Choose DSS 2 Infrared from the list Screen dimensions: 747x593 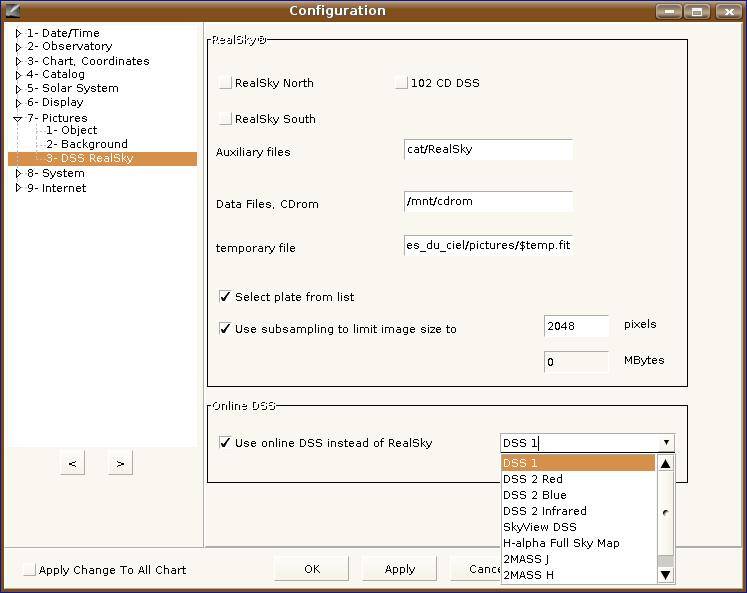tap(578, 511)
